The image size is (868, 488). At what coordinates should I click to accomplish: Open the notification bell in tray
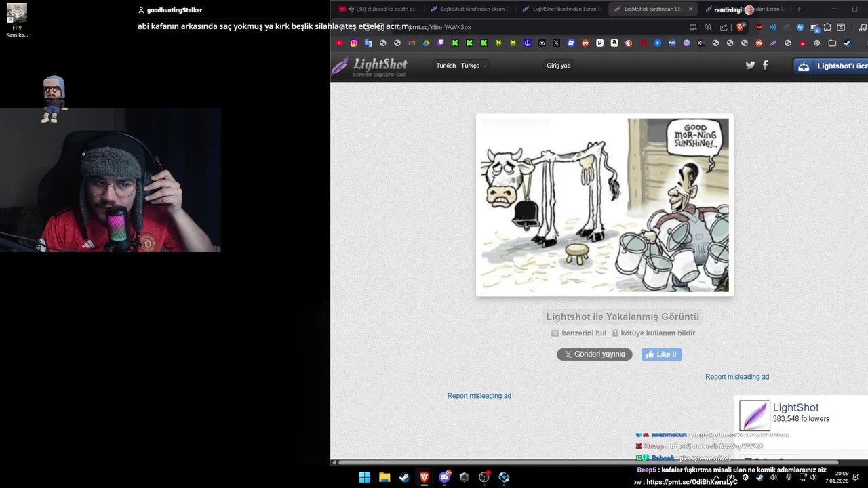pyautogui.click(x=856, y=477)
